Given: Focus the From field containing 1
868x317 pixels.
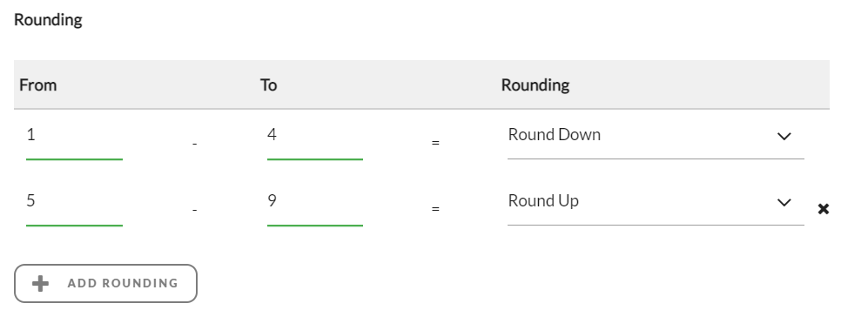Looking at the screenshot, I should click(x=74, y=138).
